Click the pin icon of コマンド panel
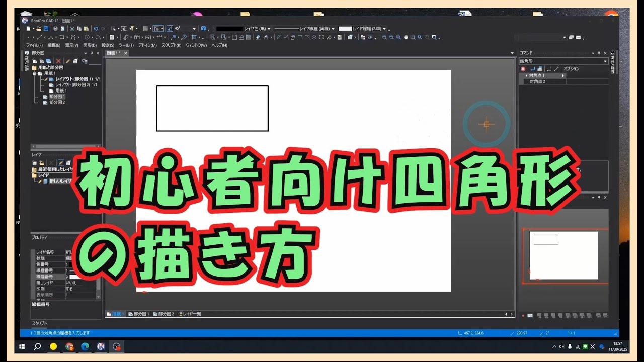 [599, 53]
